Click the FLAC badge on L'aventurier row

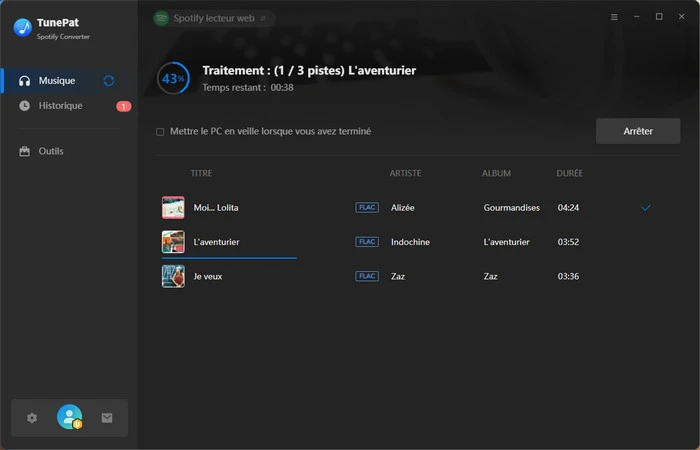(367, 242)
